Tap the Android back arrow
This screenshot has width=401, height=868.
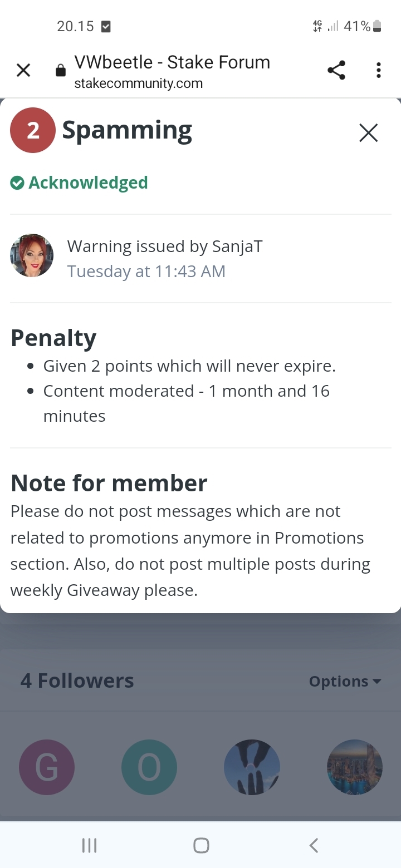tap(314, 846)
